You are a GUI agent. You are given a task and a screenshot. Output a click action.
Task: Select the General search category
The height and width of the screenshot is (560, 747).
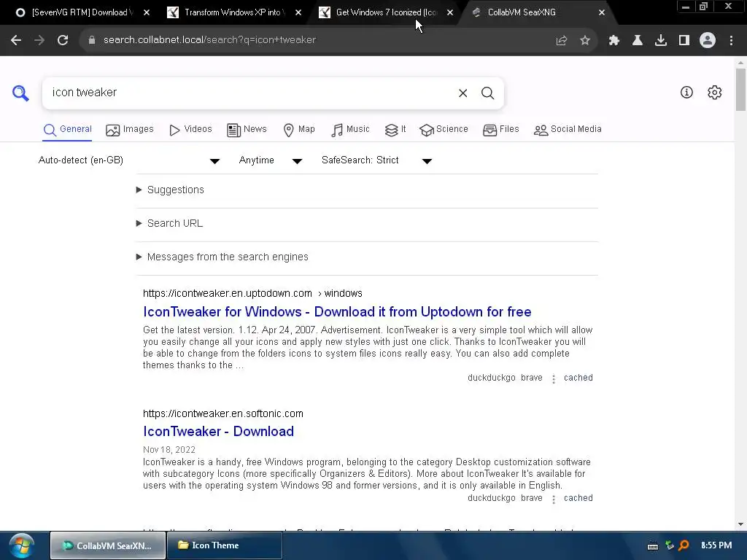(67, 130)
